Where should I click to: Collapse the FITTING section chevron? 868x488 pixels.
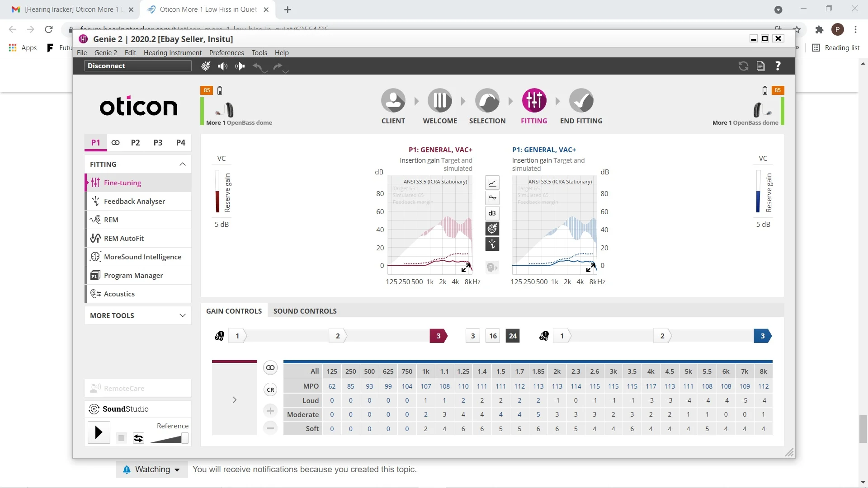point(183,164)
